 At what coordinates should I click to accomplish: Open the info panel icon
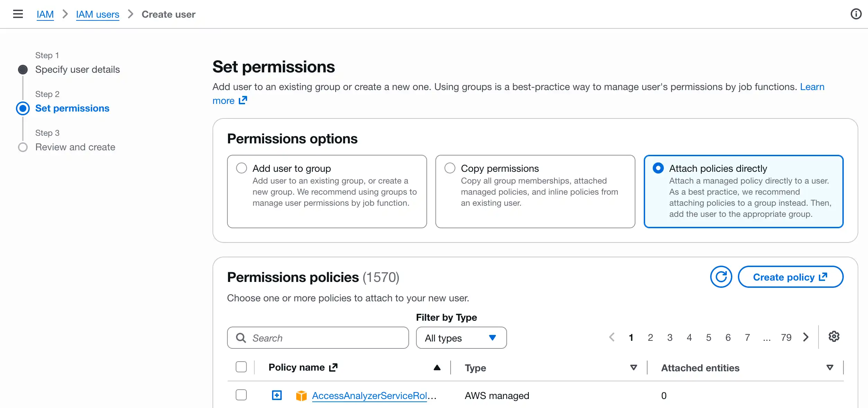tap(856, 14)
